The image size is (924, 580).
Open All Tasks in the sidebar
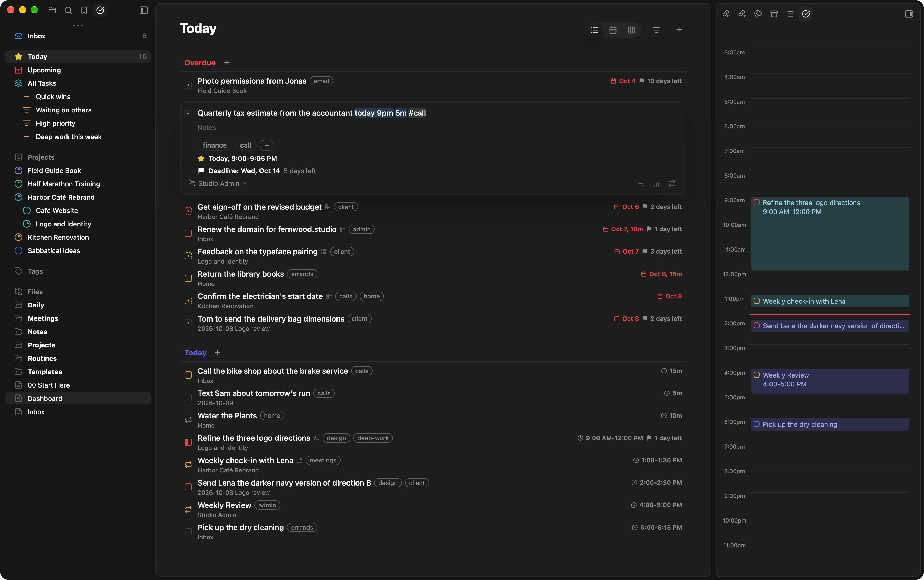(x=78, y=83)
